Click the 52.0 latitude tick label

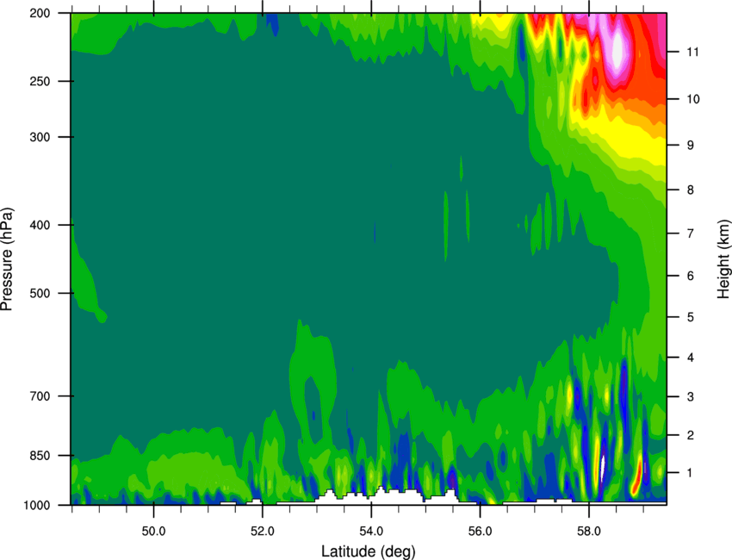pyautogui.click(x=263, y=532)
